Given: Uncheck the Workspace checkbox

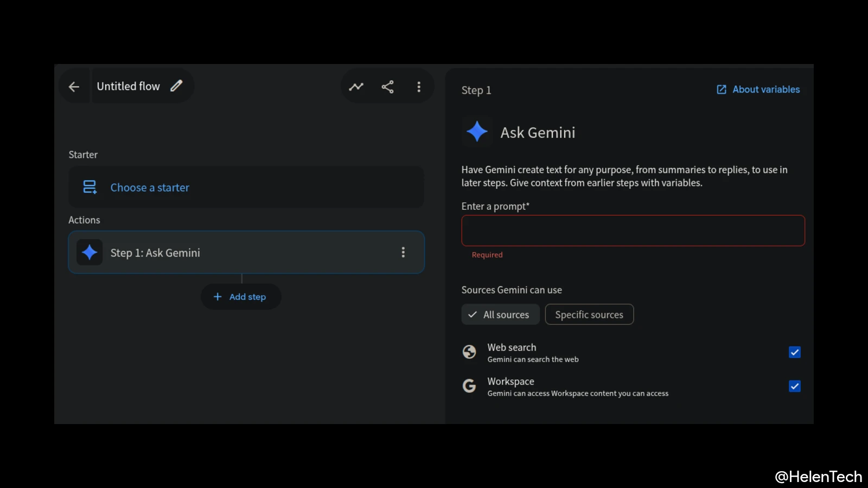Looking at the screenshot, I should (794, 386).
